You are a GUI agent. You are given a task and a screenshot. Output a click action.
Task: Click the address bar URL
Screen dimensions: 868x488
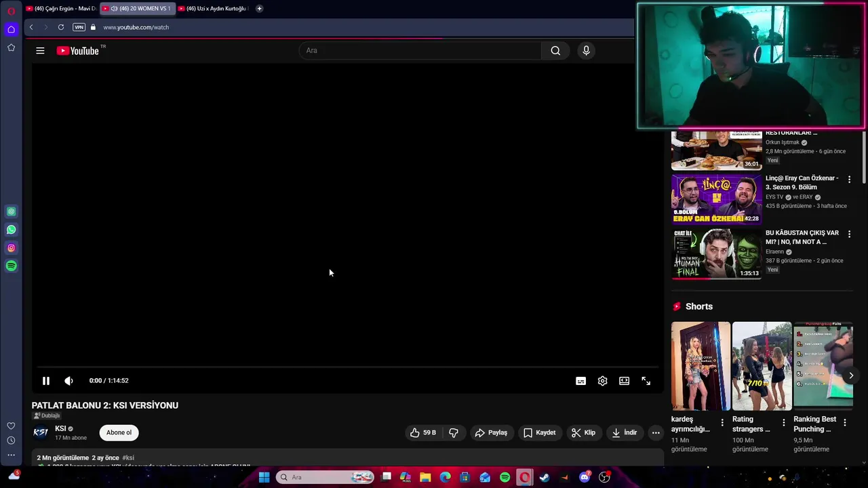pyautogui.click(x=136, y=27)
